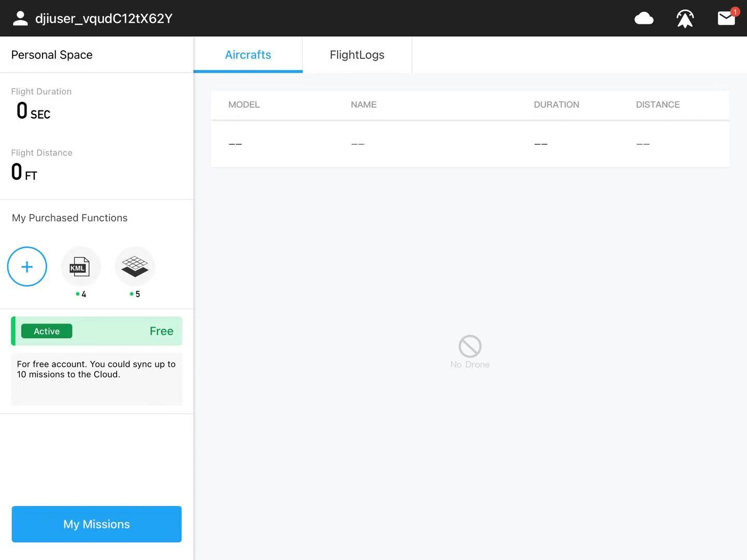Tap the Active status badge
The width and height of the screenshot is (747, 560).
pos(47,331)
